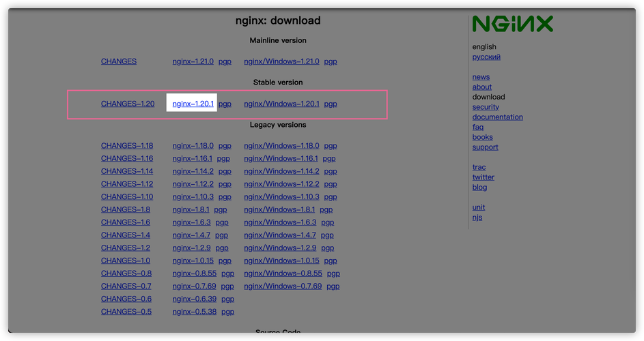This screenshot has width=644, height=341.
Task: Download nginx/Windows-1.0.15
Action: (281, 260)
